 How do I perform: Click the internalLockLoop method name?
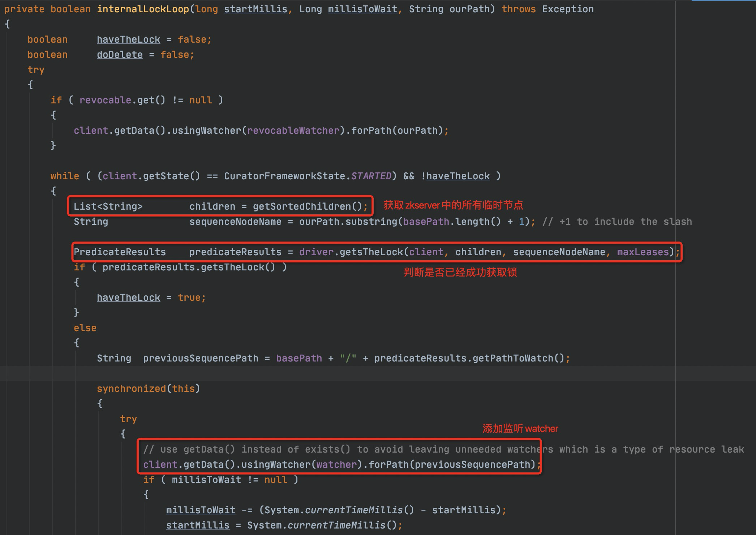pos(143,9)
